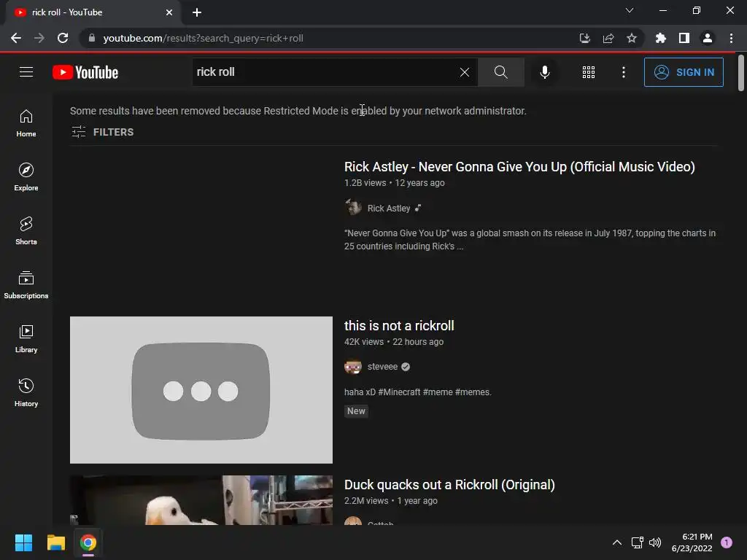The width and height of the screenshot is (747, 560).
Task: Open Library in the sidebar
Action: [x=26, y=338]
